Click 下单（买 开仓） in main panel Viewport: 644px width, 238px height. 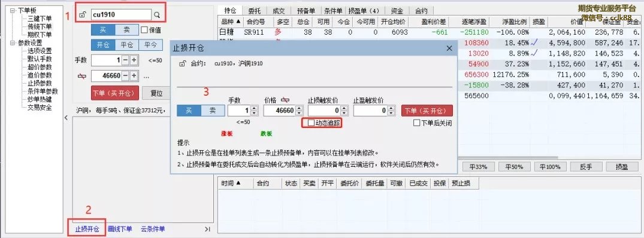click(x=116, y=93)
